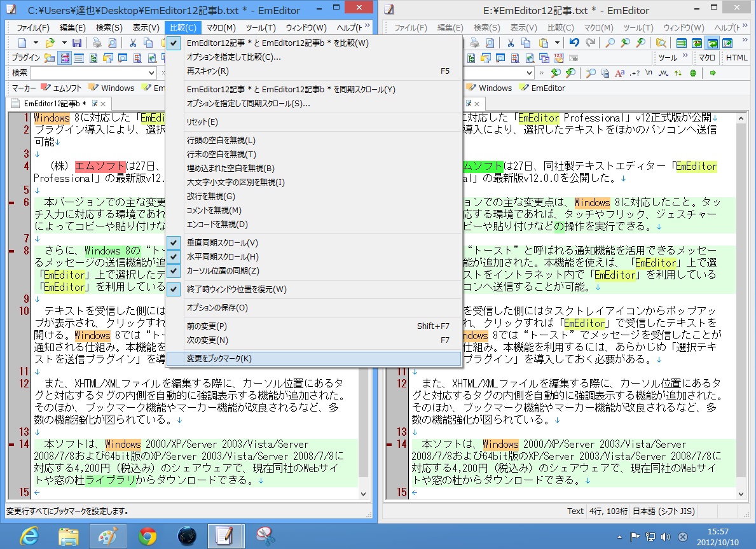Launch Google Chrome from the taskbar
The height and width of the screenshot is (549, 756).
point(149,536)
